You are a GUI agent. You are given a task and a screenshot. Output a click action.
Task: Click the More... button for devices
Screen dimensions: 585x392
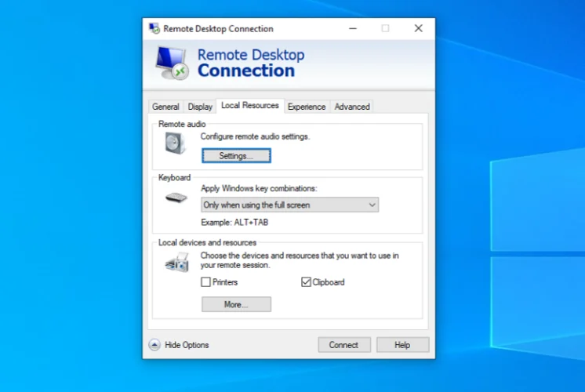236,304
